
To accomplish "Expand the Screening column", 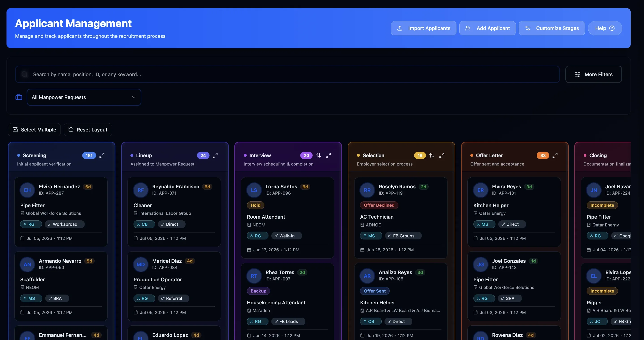I will coord(102,155).
